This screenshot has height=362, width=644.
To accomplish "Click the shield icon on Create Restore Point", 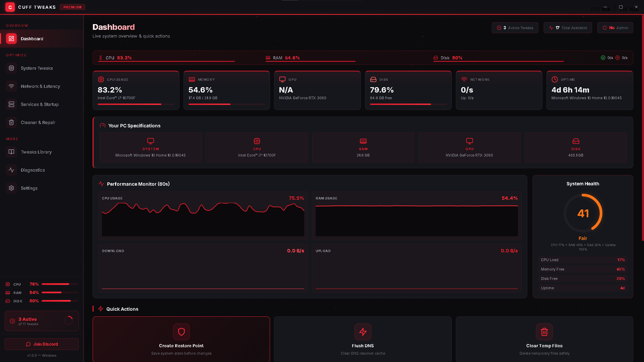I will click(181, 332).
